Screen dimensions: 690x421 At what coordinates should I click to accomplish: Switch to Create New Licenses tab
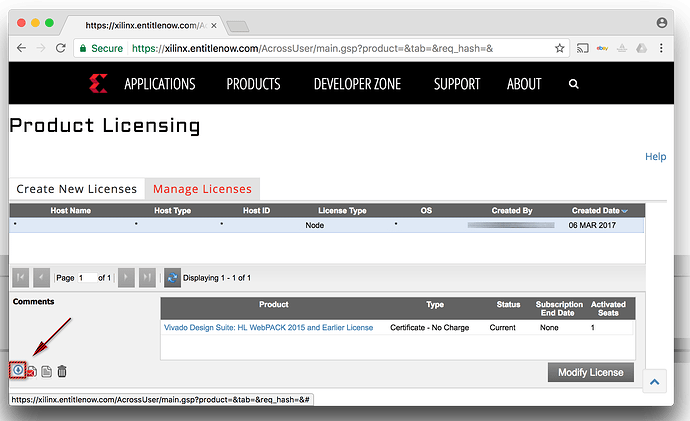point(76,189)
